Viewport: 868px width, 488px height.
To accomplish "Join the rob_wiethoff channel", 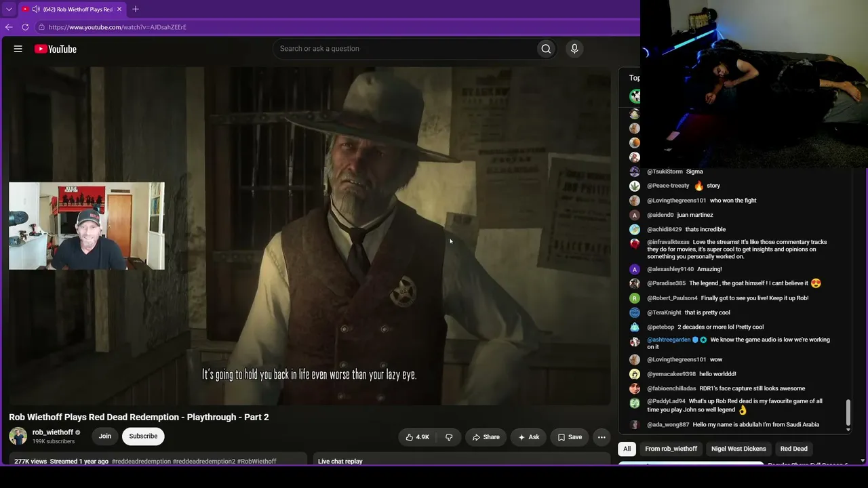I will (105, 436).
